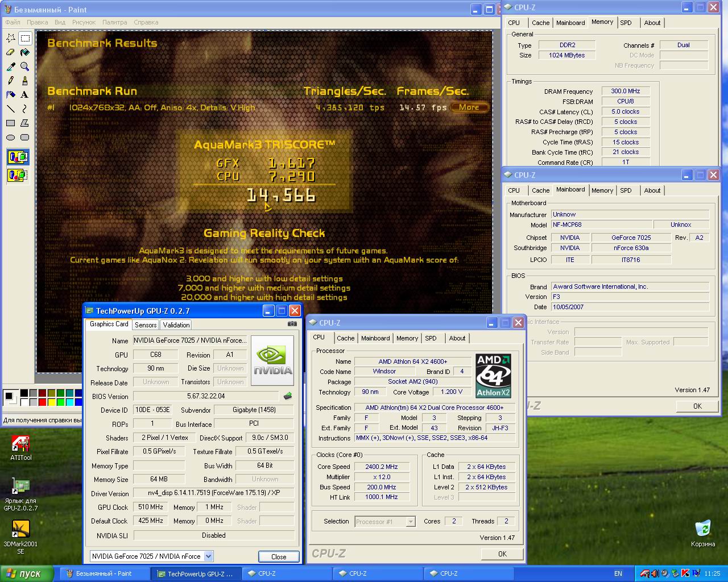
Task: Choose the Pencil tool in Paint
Action: point(11,81)
